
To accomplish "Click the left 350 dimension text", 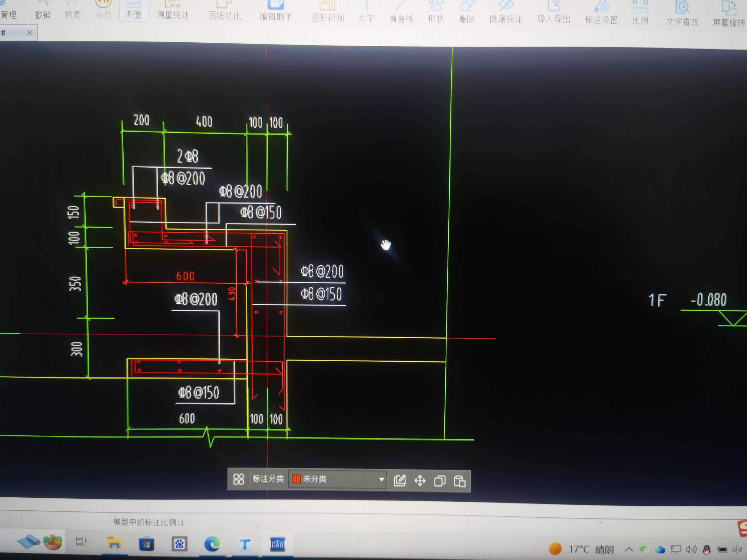I will (75, 284).
